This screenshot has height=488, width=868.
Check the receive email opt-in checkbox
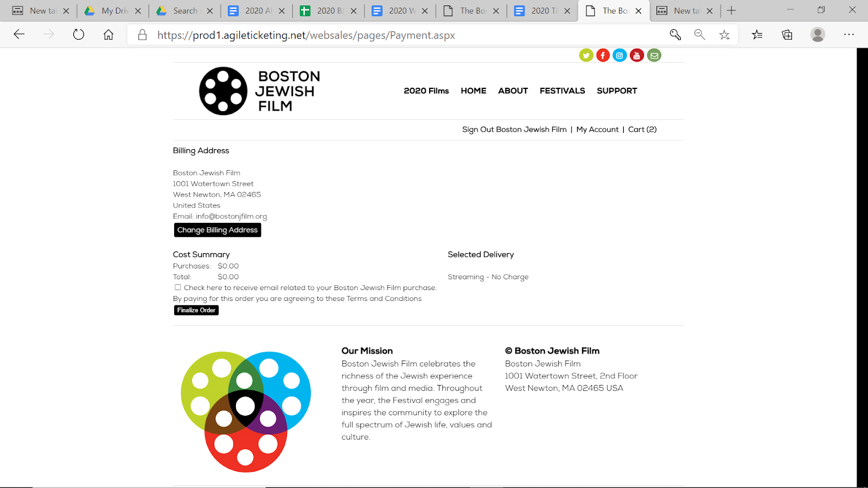click(x=178, y=287)
